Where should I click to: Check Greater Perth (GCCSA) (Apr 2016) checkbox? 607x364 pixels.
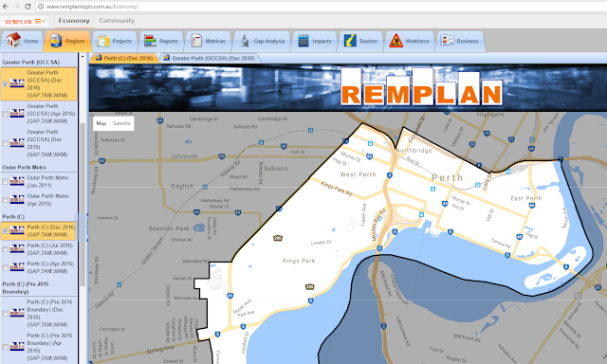5,114
